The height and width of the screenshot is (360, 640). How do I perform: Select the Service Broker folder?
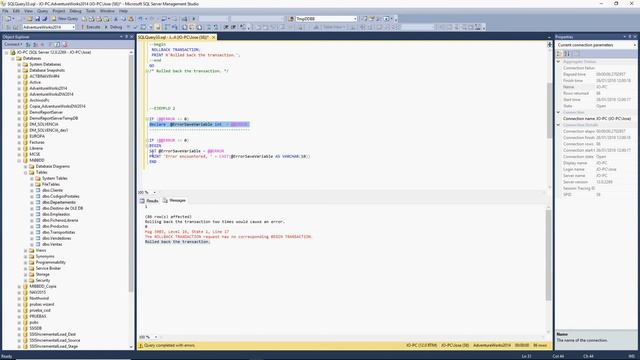pos(48,268)
